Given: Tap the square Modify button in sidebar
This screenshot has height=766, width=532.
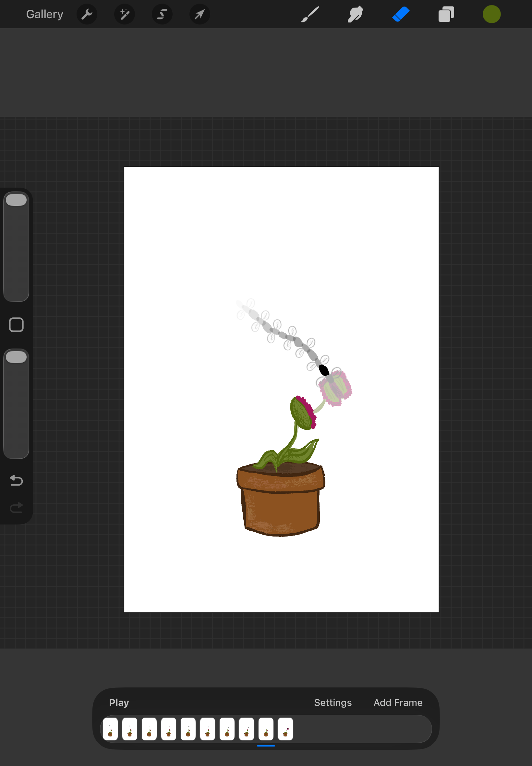Looking at the screenshot, I should coord(16,325).
